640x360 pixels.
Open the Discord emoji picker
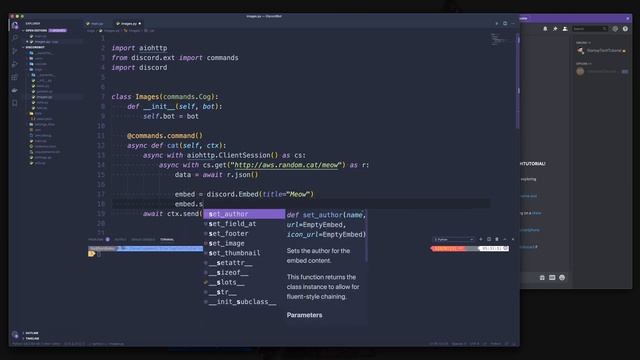562,278
